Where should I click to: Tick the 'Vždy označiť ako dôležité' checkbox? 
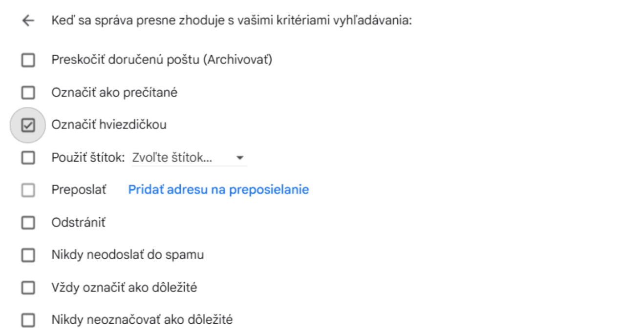pos(28,288)
